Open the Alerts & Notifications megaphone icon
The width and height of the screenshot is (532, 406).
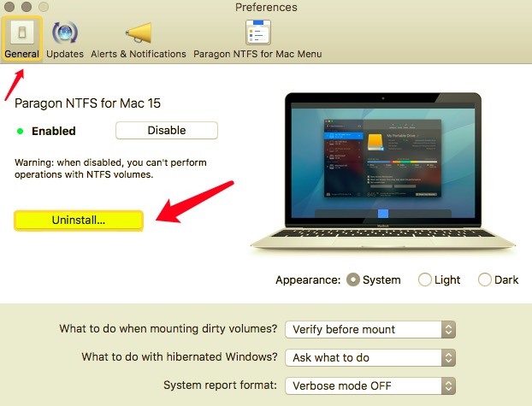click(x=139, y=32)
